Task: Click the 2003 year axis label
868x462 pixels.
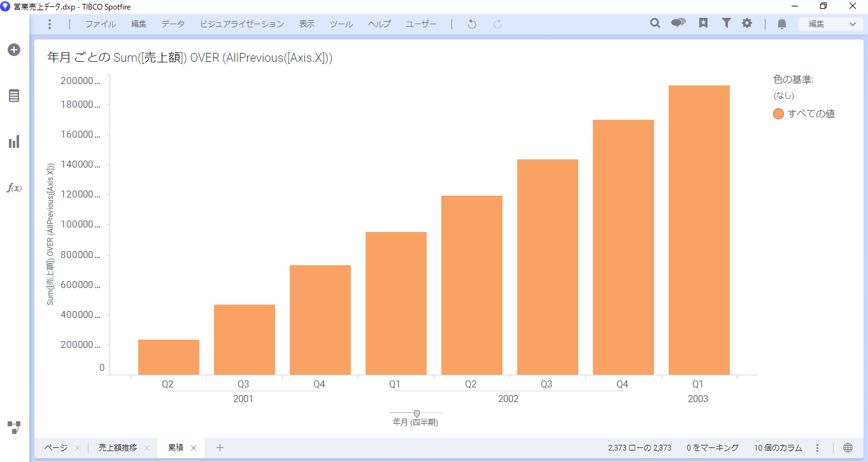Action: tap(698, 400)
